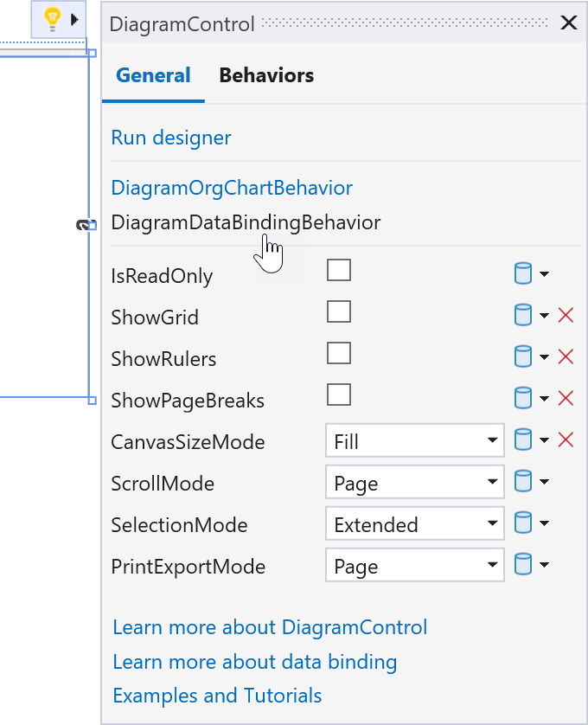Click data binding icon next to IsReadOnly
Image resolution: width=588 pixels, height=725 pixels.
click(523, 274)
